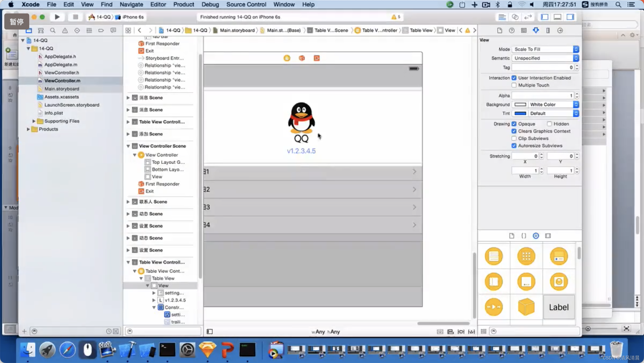The height and width of the screenshot is (363, 644).
Task: Select Collection View Controller in library
Action: point(526,256)
